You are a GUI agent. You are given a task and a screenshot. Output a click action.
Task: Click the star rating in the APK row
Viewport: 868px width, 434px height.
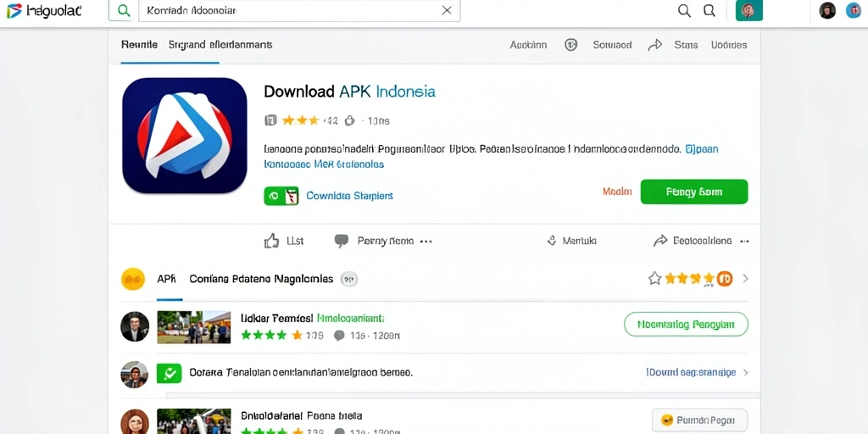(x=682, y=278)
